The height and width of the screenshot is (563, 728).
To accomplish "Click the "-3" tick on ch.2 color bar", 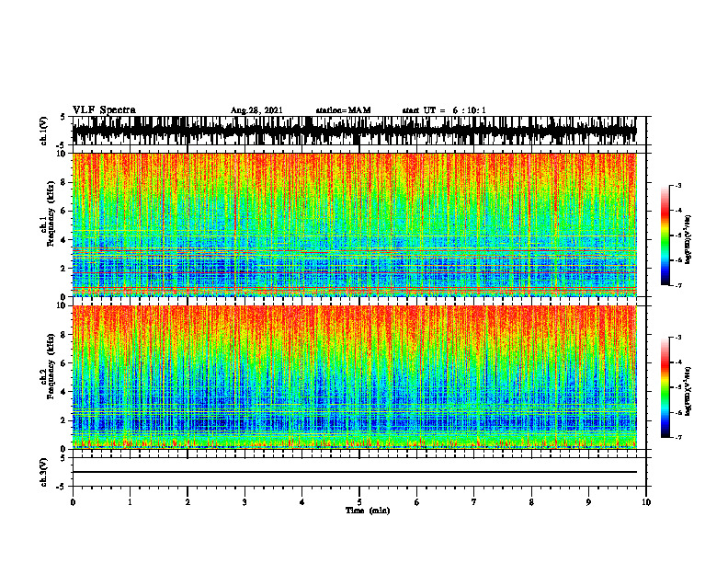I will coord(678,338).
